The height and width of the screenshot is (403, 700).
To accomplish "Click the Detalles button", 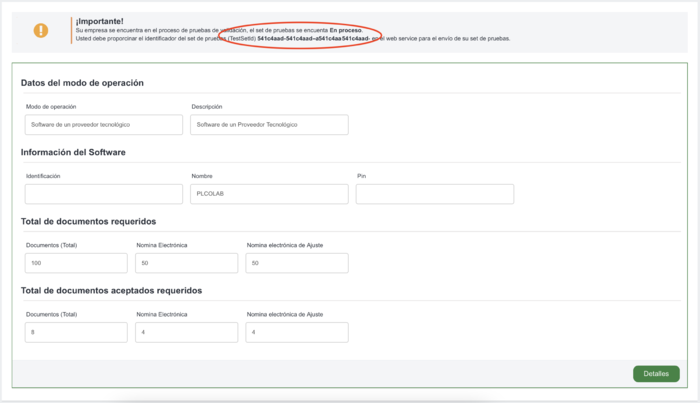I will 656,374.
